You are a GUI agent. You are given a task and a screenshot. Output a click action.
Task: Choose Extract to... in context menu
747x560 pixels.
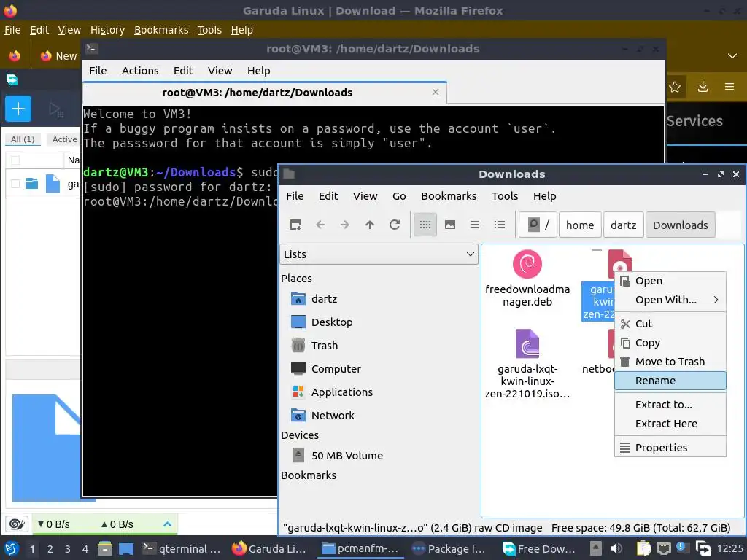[670, 405]
